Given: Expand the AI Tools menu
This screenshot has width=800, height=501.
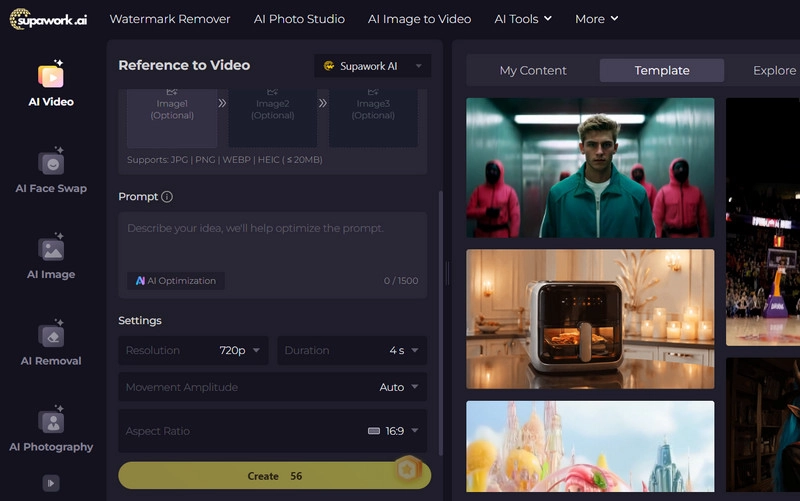Looking at the screenshot, I should tap(523, 19).
